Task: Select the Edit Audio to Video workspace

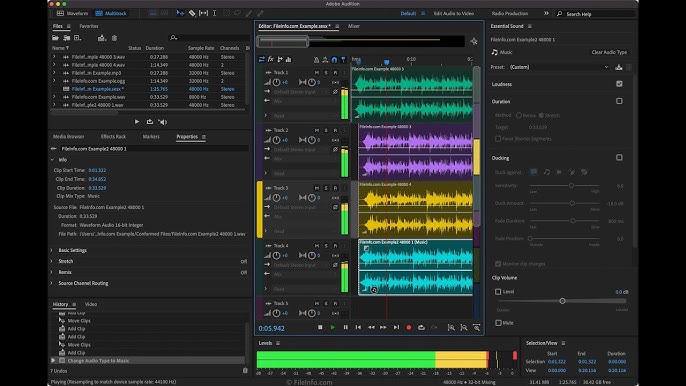Action: click(454, 14)
